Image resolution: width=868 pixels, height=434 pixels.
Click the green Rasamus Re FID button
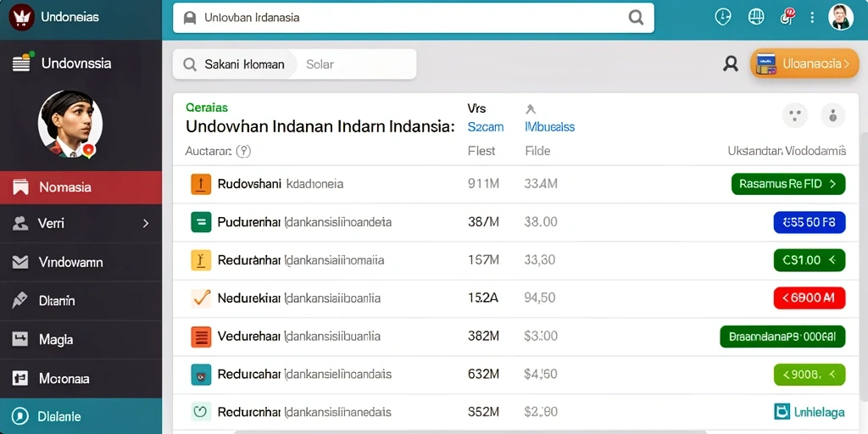(x=788, y=184)
